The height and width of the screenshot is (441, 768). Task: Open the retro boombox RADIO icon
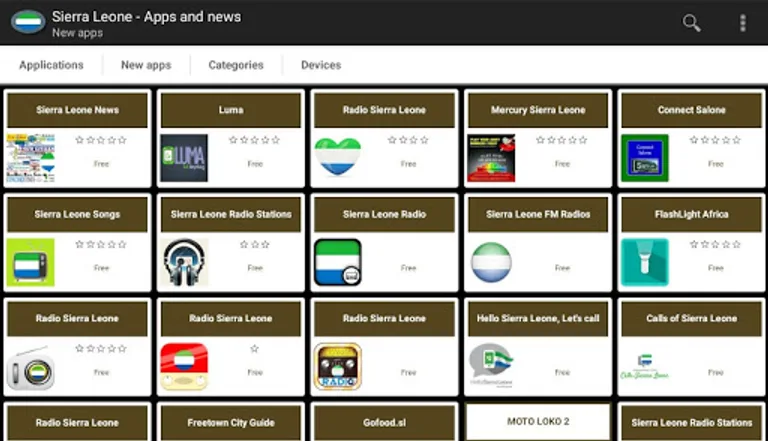click(x=337, y=367)
